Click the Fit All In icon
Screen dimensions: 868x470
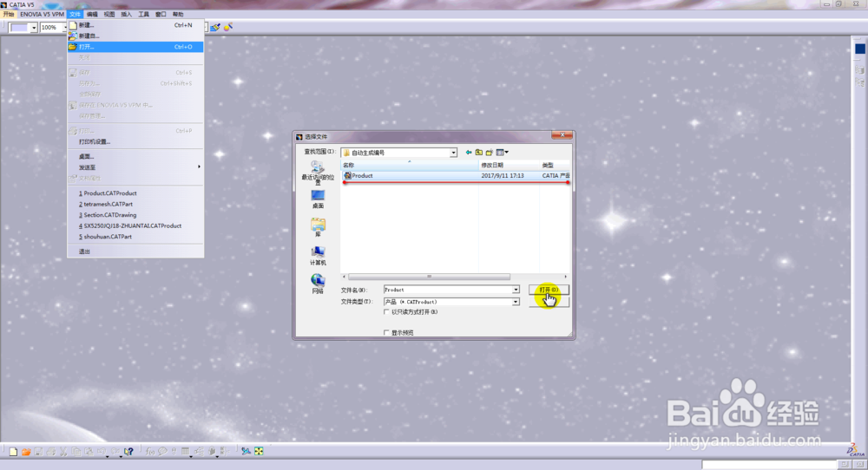259,452
